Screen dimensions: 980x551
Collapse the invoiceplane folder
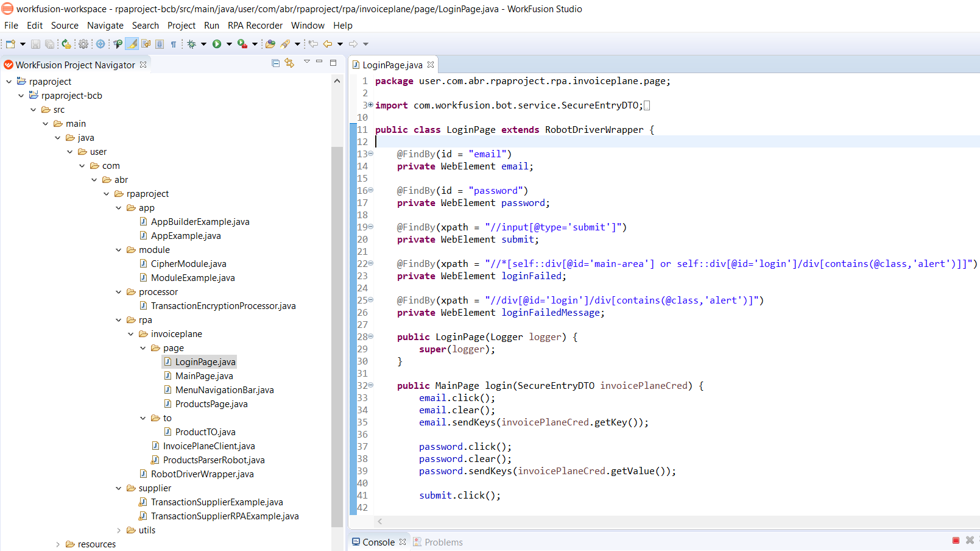coord(130,334)
